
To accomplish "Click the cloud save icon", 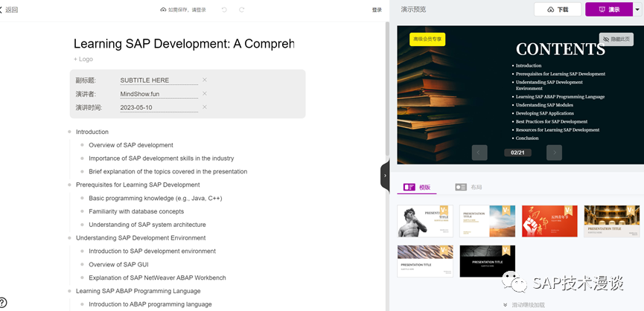I will [163, 10].
